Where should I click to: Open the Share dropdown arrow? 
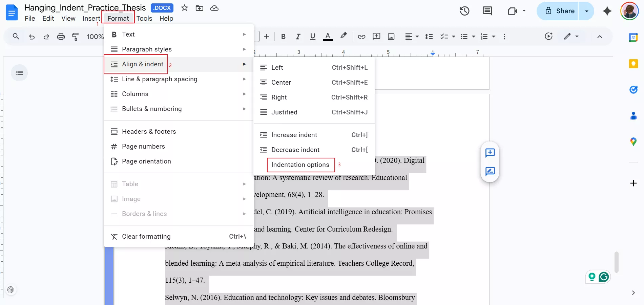coord(586,11)
